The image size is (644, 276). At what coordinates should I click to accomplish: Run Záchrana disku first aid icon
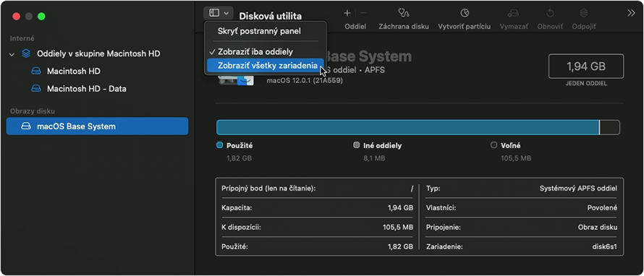403,13
